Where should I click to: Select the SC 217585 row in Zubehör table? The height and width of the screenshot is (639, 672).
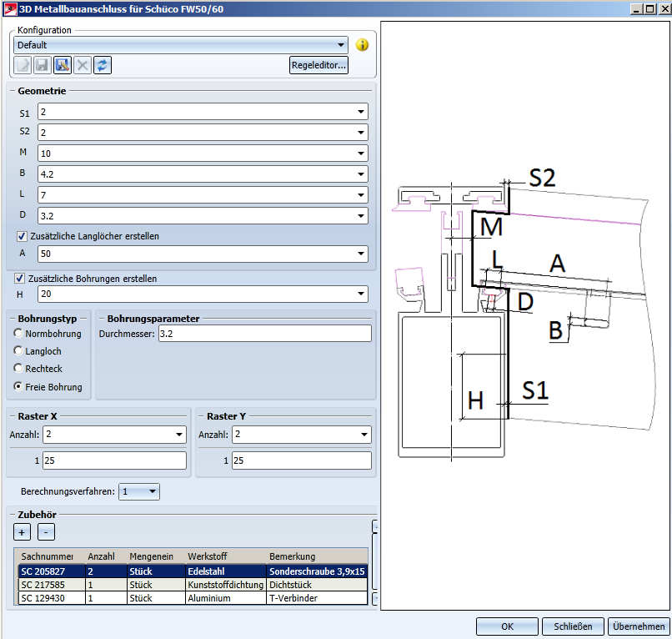pos(192,585)
